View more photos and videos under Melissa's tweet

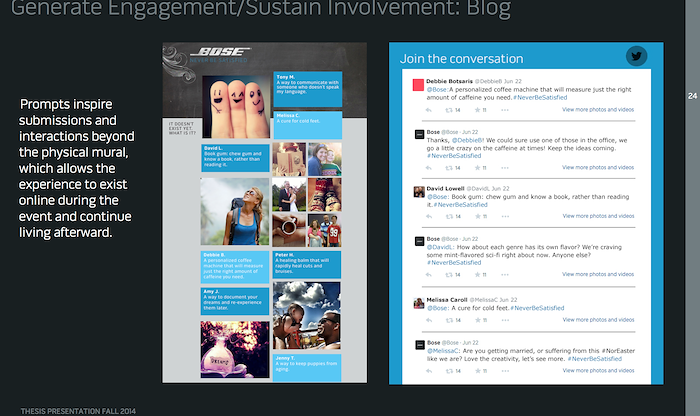598,320
